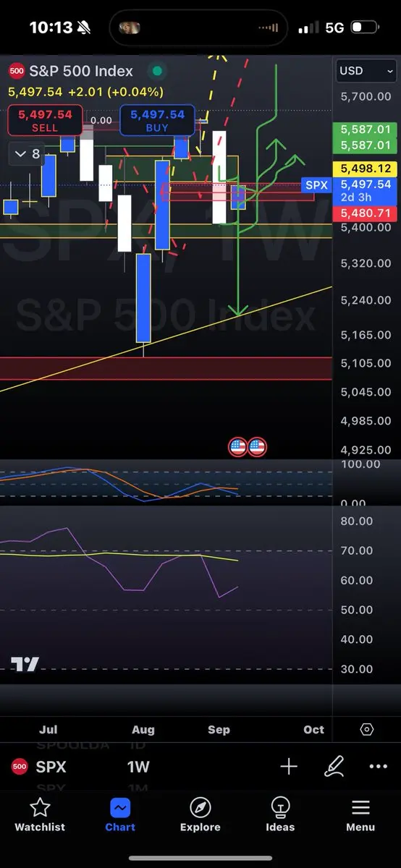Add indicator with the plus icon
Image resolution: width=401 pixels, height=868 pixels.
pos(289,767)
